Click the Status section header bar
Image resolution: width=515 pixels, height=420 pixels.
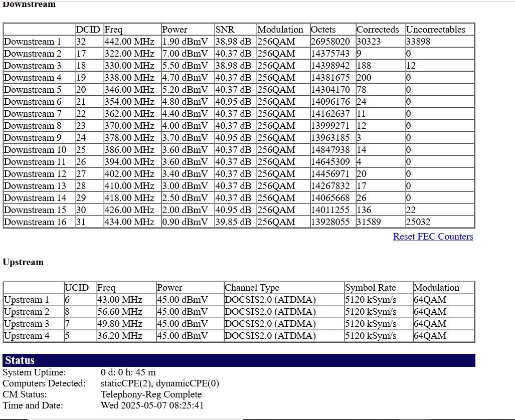click(239, 360)
